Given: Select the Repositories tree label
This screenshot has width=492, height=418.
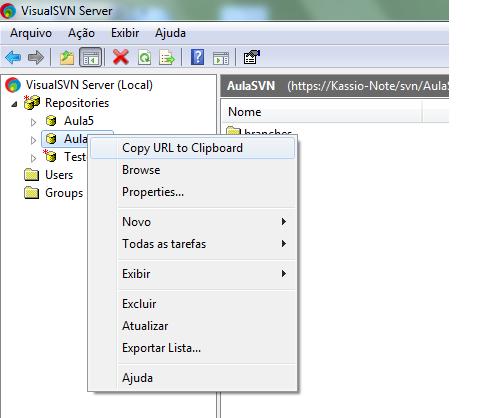Looking at the screenshot, I should coord(77,103).
